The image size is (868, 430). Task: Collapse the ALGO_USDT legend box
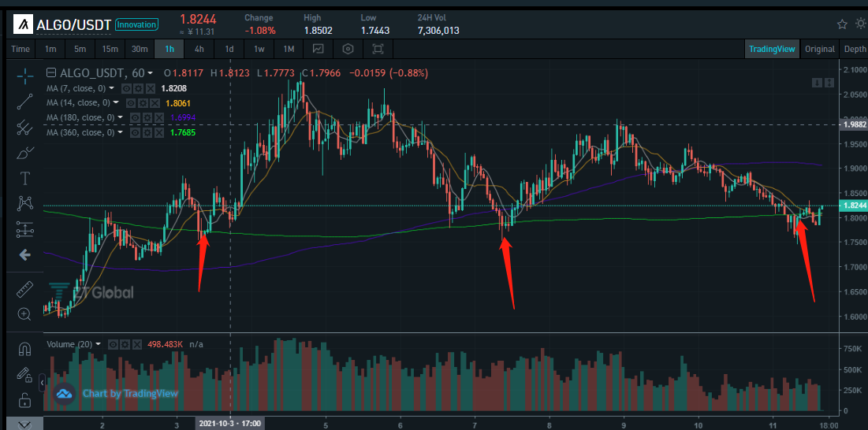click(51, 73)
